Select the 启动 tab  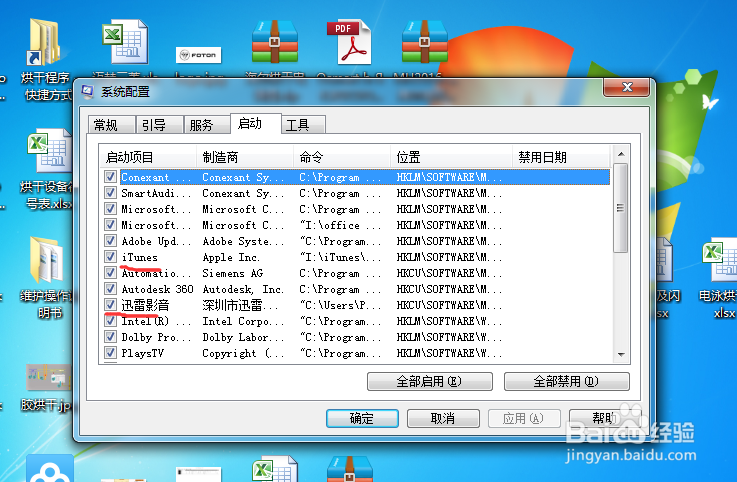[256, 124]
